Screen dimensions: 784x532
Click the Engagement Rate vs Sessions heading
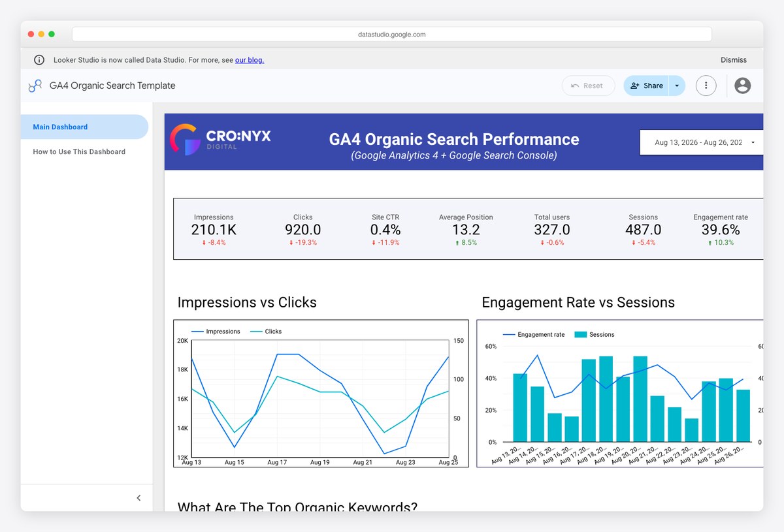(x=578, y=302)
